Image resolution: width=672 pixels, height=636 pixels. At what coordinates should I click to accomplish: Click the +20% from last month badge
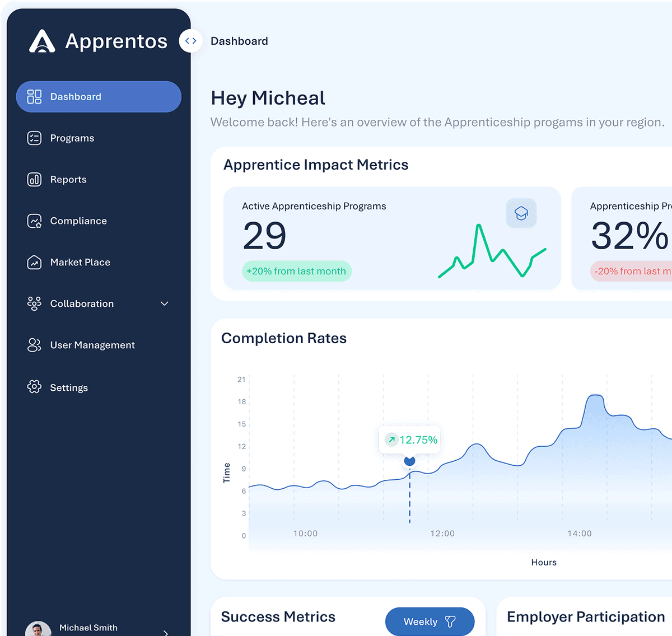pyautogui.click(x=296, y=271)
